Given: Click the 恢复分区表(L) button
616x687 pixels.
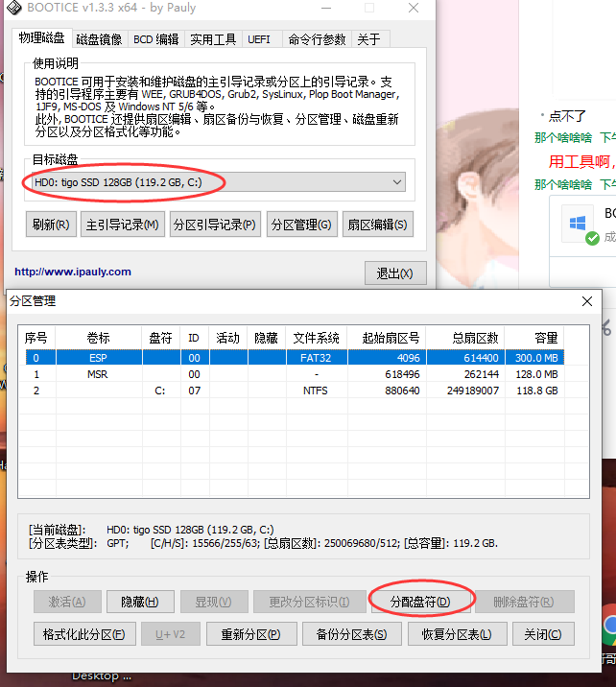Looking at the screenshot, I should click(x=457, y=634).
